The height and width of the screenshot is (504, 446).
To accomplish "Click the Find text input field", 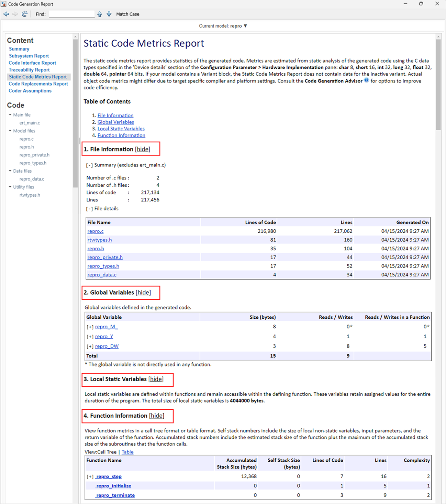I will pos(72,14).
